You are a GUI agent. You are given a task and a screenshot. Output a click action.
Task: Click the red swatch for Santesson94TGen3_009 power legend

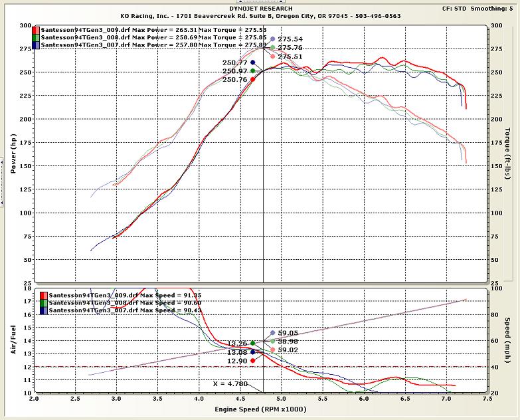pos(37,30)
